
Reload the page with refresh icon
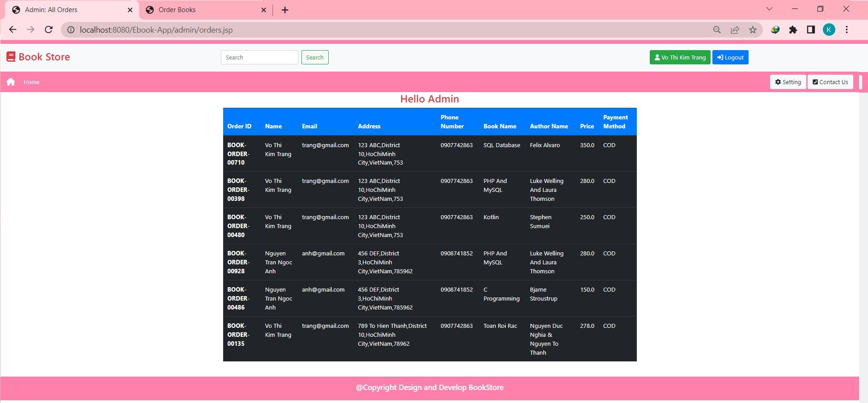tap(49, 30)
